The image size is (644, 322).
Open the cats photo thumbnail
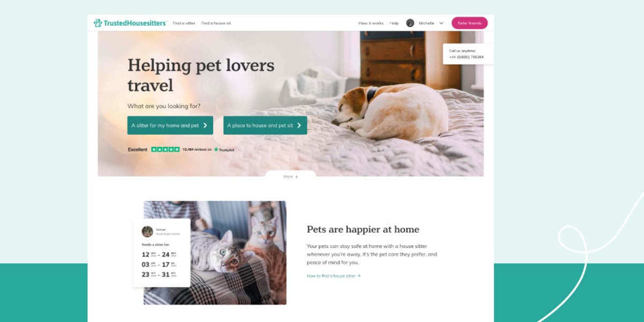(x=215, y=253)
